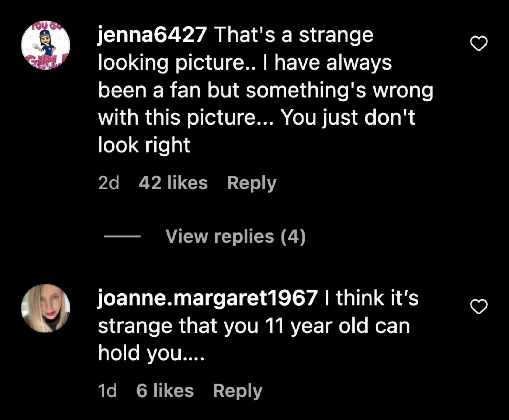Click the 2d timestamp on first comment
Image resolution: width=509 pixels, height=420 pixels.
pyautogui.click(x=109, y=183)
